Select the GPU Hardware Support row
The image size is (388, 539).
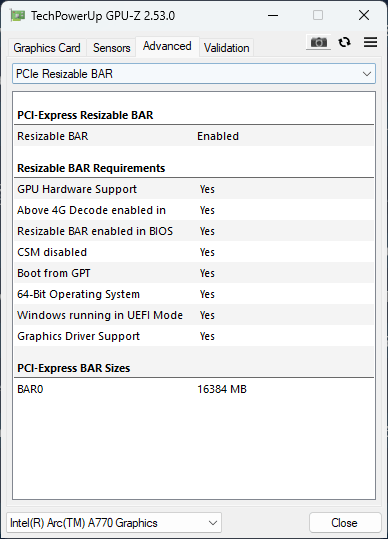[194, 189]
